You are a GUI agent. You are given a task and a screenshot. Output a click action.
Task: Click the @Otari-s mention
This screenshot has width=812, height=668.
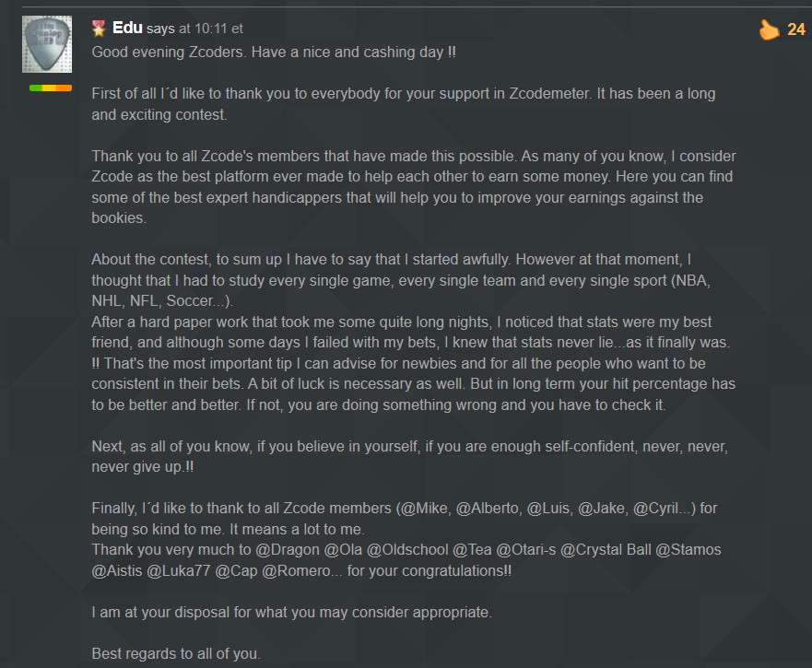pos(526,549)
